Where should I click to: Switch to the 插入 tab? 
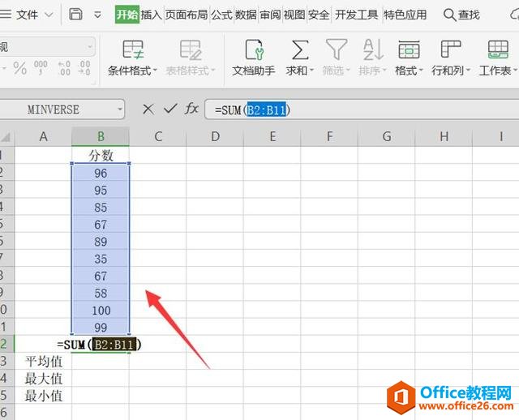point(151,15)
